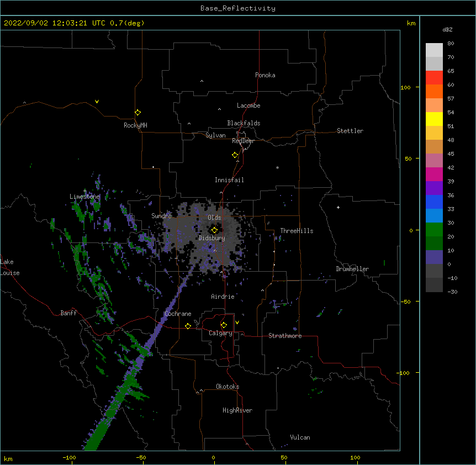Click the 80 value on the dBZ scale
The height and width of the screenshot is (465, 476).
[x=451, y=43]
